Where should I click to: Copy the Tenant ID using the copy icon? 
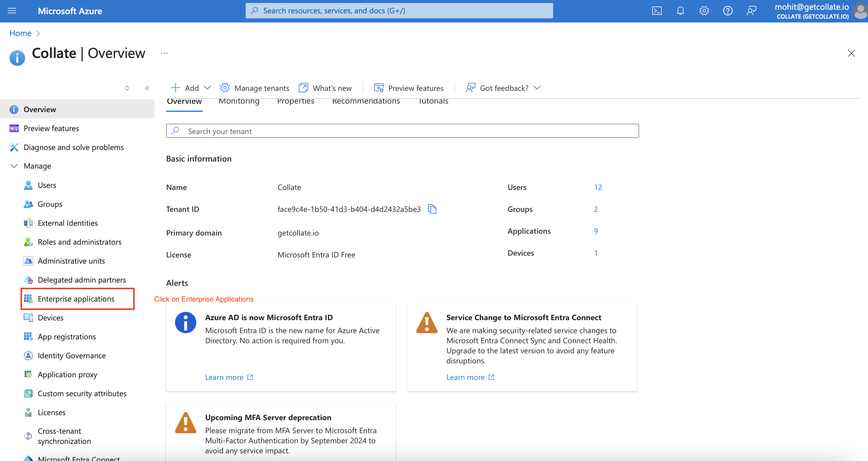click(432, 209)
